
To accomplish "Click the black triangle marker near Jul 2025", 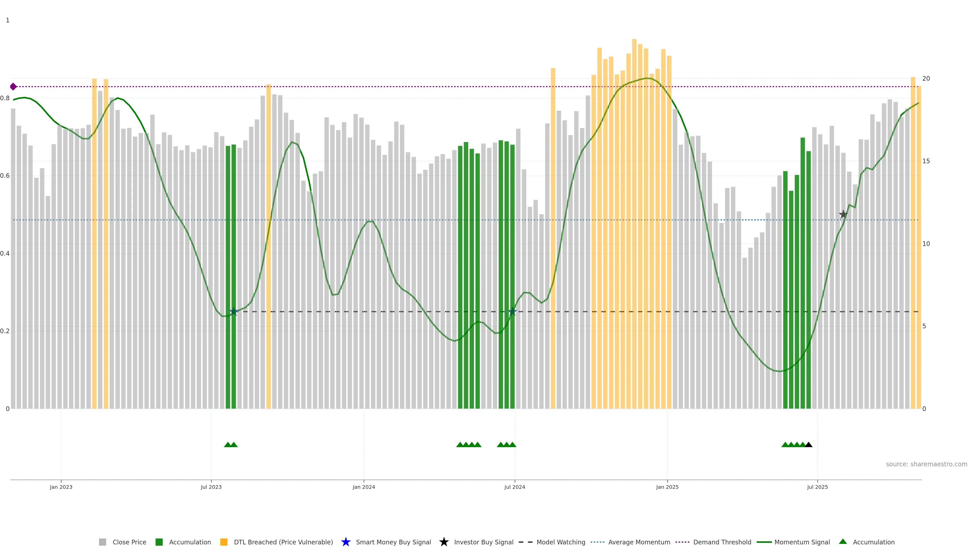I will (x=808, y=445).
